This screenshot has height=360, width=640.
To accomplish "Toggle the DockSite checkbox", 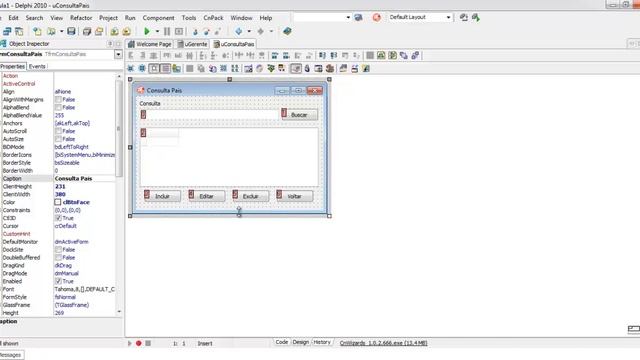I will point(58,249).
